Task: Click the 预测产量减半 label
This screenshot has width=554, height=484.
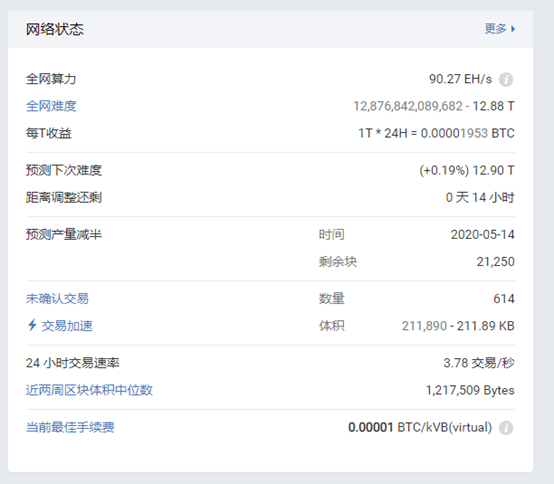Action: tap(64, 235)
